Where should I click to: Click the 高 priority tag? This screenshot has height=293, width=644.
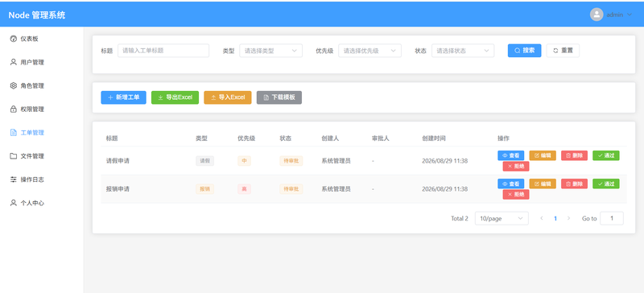(244, 189)
